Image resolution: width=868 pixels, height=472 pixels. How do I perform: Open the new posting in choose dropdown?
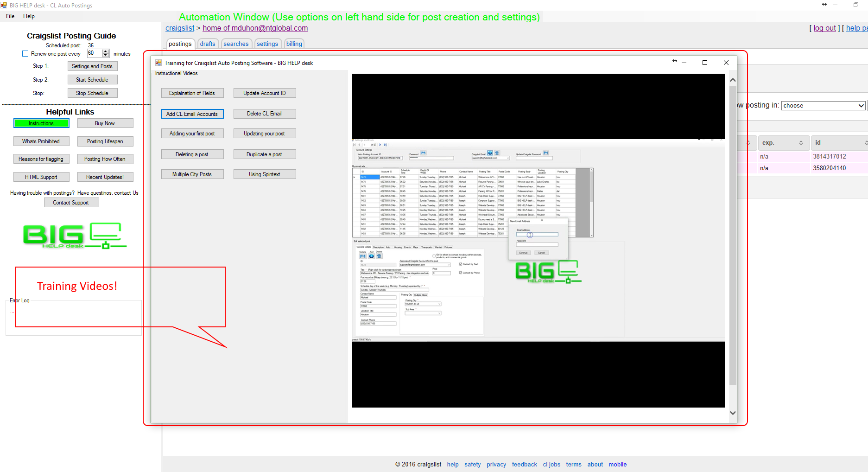coord(824,106)
